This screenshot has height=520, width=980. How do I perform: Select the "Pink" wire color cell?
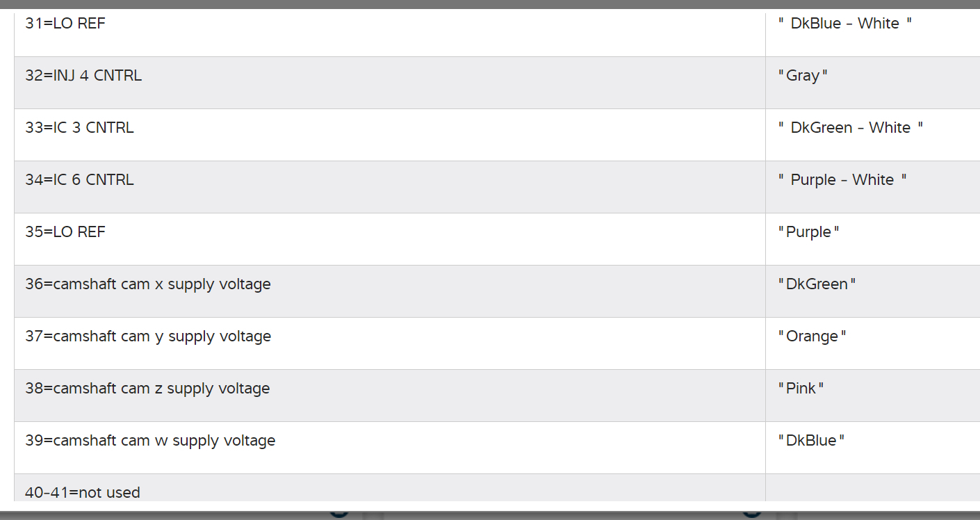[801, 389]
